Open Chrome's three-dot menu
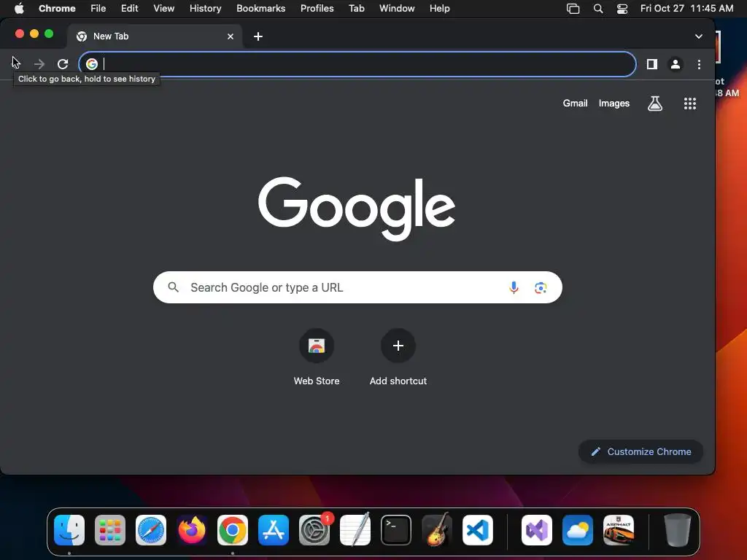Viewport: 747px width, 560px height. pos(699,64)
